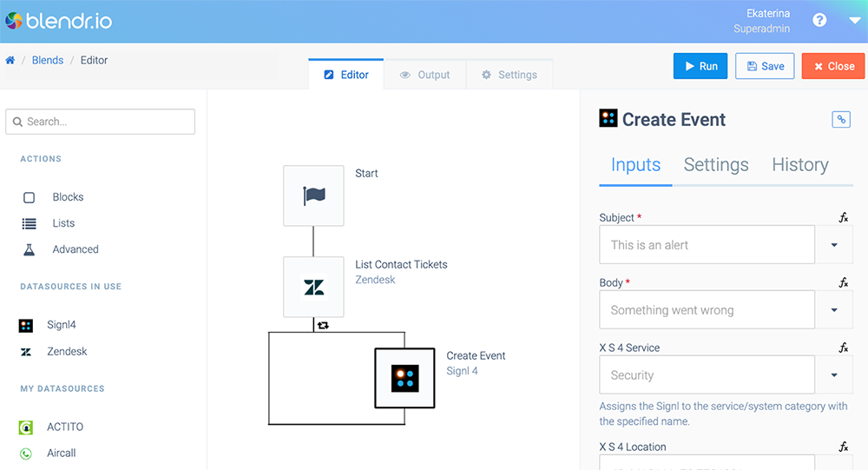This screenshot has height=470, width=868.
Task: Click the link icon button beside Create Event title
Action: 841,119
